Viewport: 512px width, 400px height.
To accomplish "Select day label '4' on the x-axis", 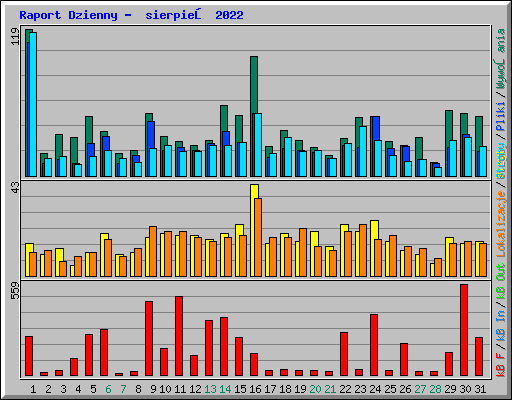I will (78, 389).
